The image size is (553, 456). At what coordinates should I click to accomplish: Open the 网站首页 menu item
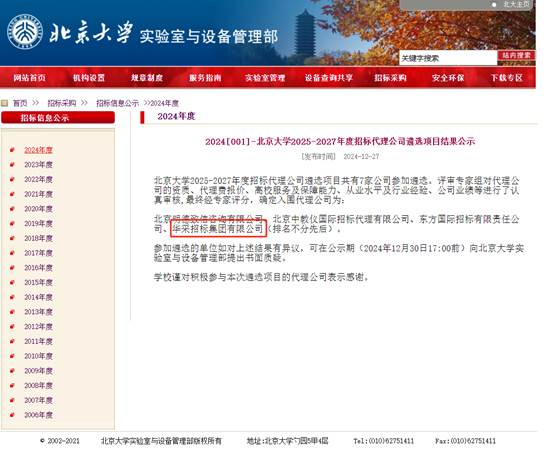(30, 78)
